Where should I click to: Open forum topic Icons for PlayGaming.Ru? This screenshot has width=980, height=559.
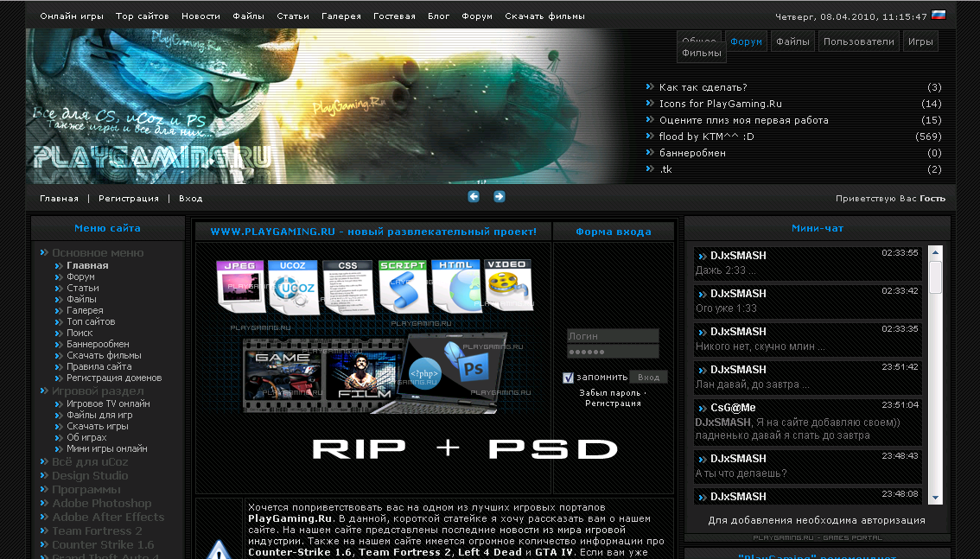pos(721,104)
